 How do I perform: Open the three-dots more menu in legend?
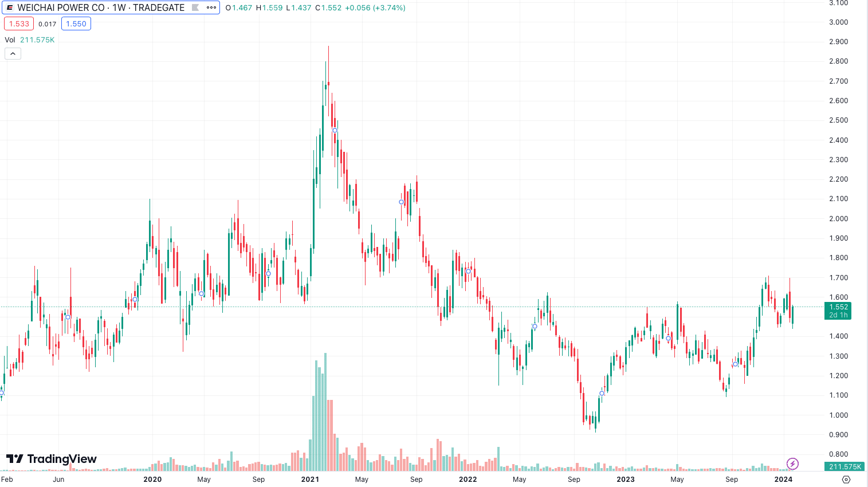pyautogui.click(x=211, y=7)
